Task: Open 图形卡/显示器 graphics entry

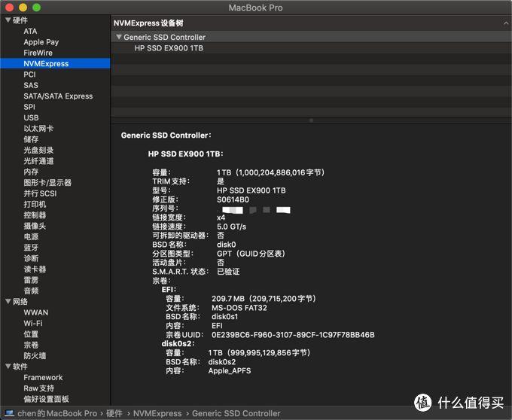Action: pos(47,182)
